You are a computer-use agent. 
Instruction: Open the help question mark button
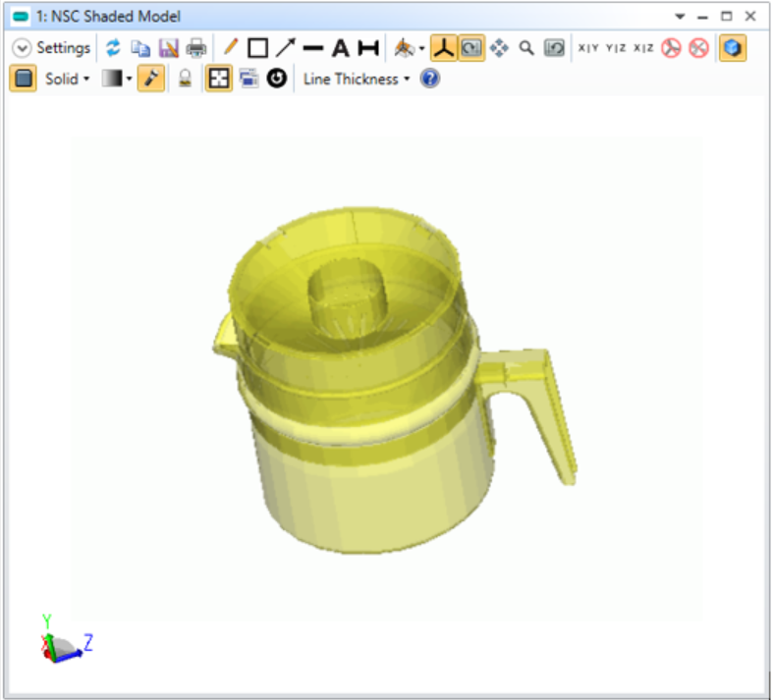click(x=429, y=79)
